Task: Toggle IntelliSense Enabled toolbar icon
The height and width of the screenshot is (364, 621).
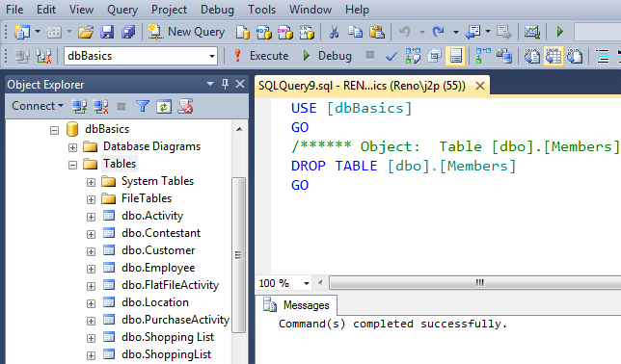Action: point(455,56)
